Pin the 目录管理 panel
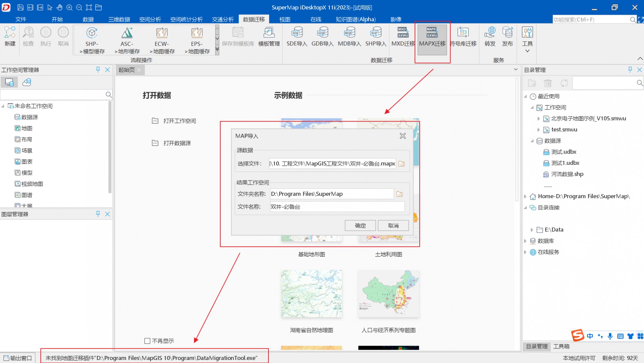 [x=630, y=70]
